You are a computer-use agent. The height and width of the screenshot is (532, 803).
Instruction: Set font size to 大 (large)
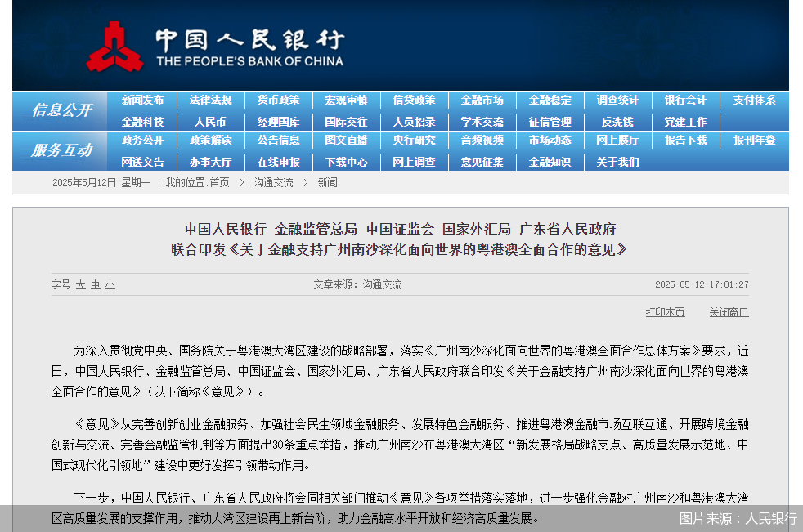[x=80, y=285]
